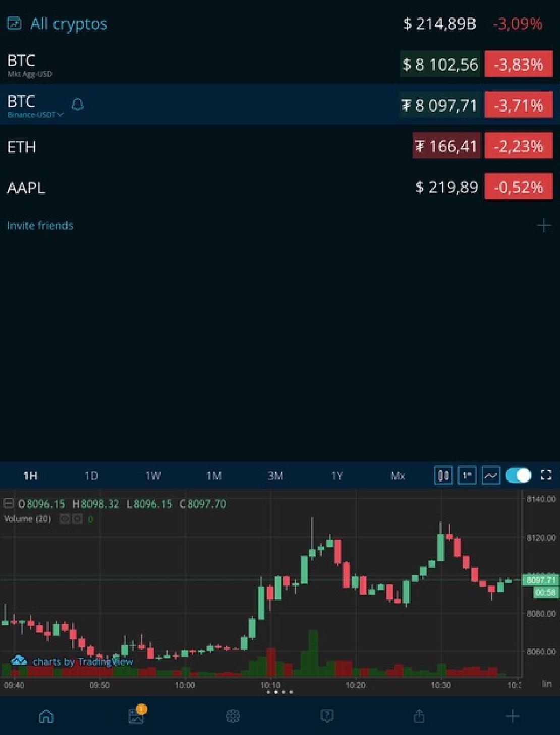Tap the share icon in bottom bar
The height and width of the screenshot is (735, 560).
click(x=419, y=715)
